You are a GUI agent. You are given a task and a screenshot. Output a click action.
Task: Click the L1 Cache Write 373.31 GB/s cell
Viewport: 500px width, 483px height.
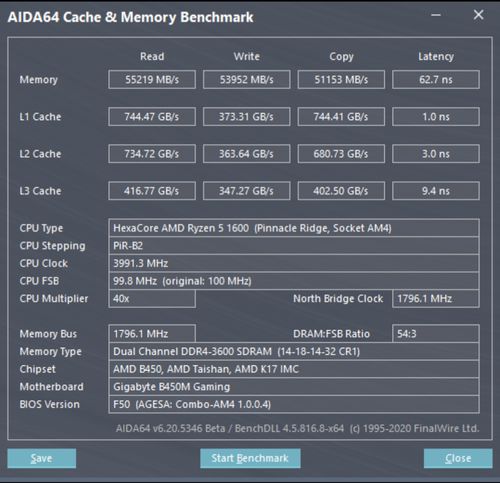pyautogui.click(x=247, y=116)
